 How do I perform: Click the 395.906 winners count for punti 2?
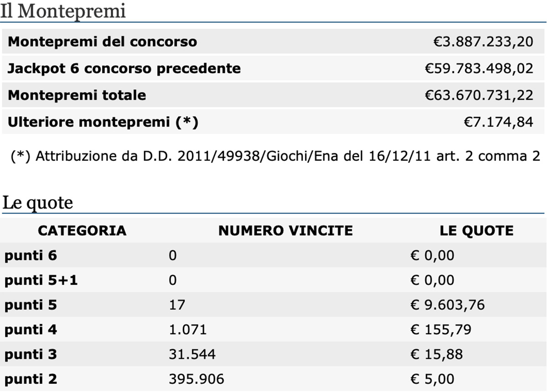click(x=196, y=379)
